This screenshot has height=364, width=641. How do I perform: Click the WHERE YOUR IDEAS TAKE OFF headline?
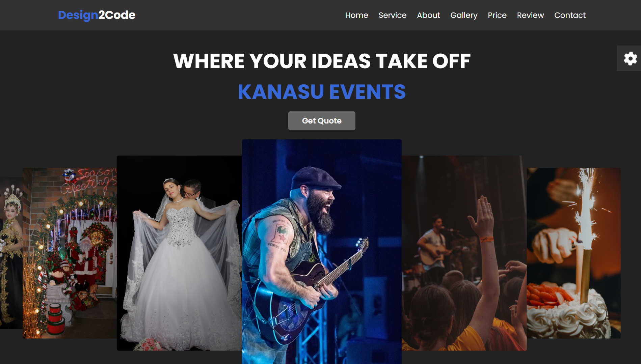click(322, 61)
